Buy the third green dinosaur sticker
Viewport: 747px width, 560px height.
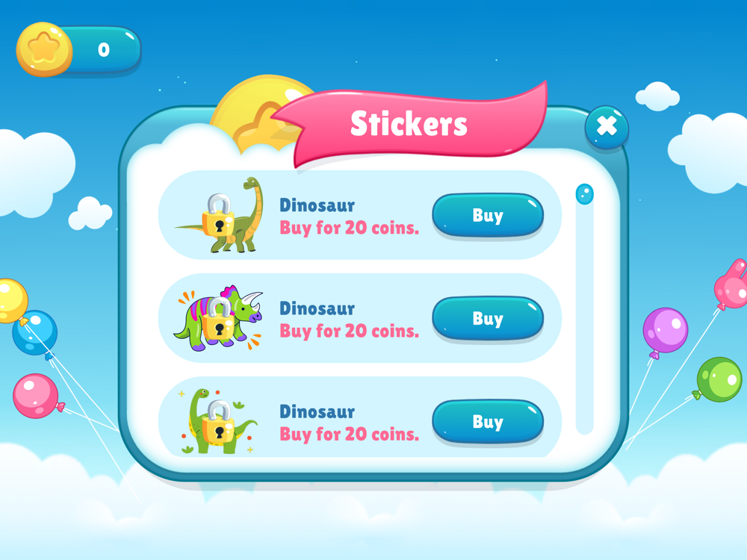pyautogui.click(x=488, y=421)
